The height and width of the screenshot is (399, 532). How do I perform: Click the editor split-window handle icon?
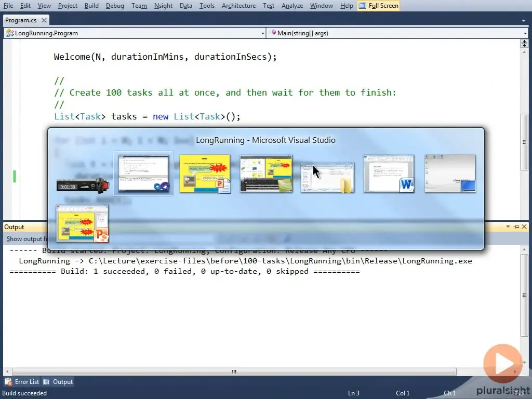click(x=524, y=43)
